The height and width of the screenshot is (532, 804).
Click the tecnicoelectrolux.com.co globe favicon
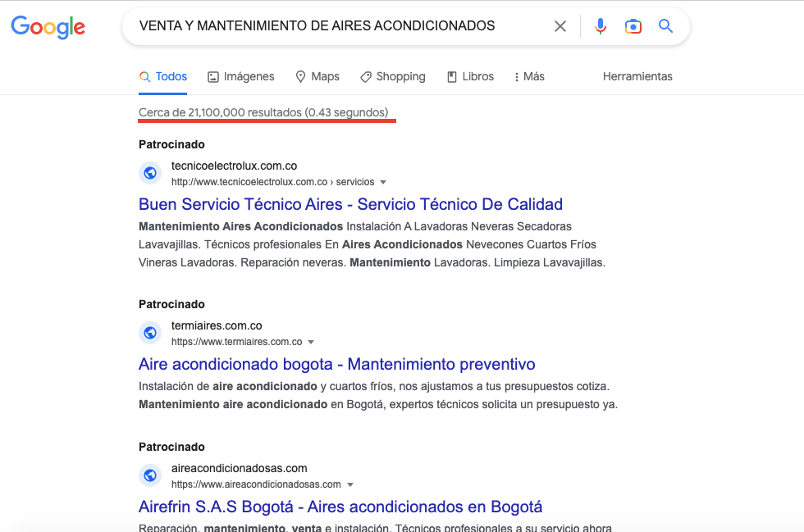click(150, 173)
